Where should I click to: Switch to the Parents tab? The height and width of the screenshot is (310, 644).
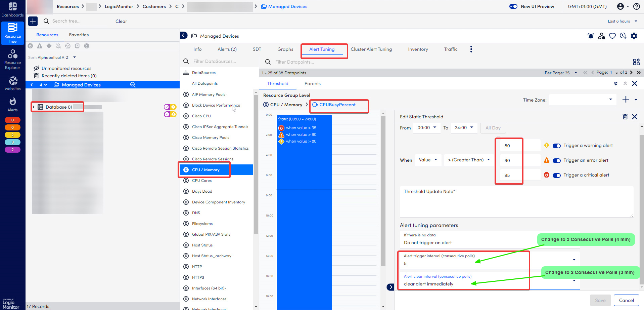point(313,84)
